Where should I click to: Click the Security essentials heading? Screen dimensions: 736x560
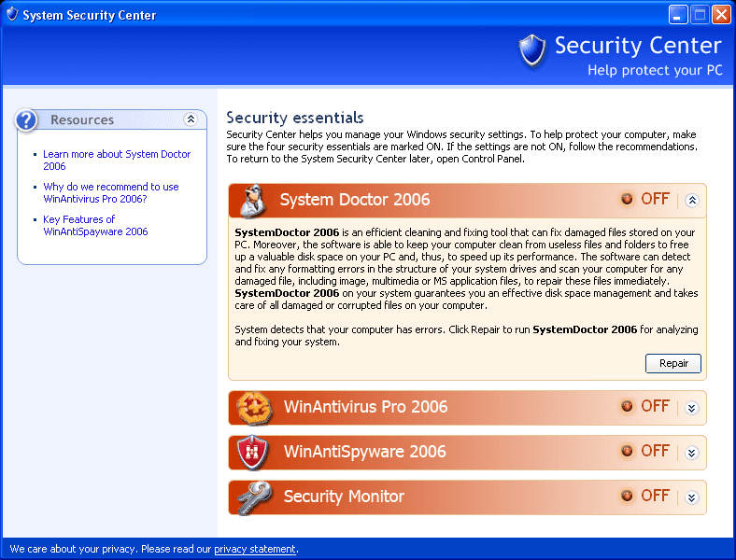point(295,118)
